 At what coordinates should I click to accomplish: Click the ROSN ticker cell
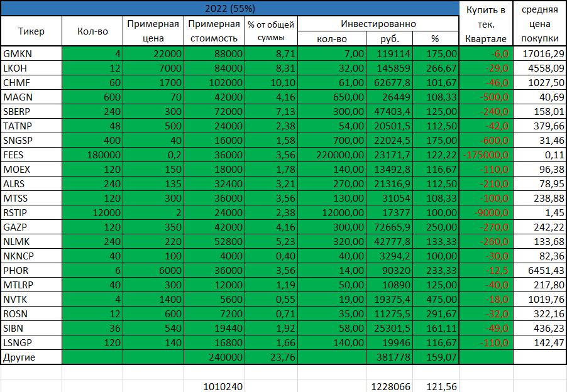31,314
